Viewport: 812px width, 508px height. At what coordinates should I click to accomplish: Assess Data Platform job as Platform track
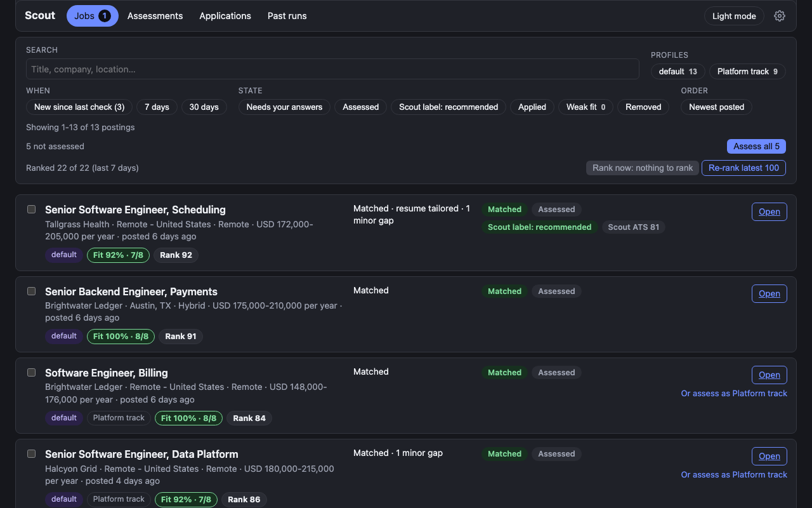click(734, 475)
